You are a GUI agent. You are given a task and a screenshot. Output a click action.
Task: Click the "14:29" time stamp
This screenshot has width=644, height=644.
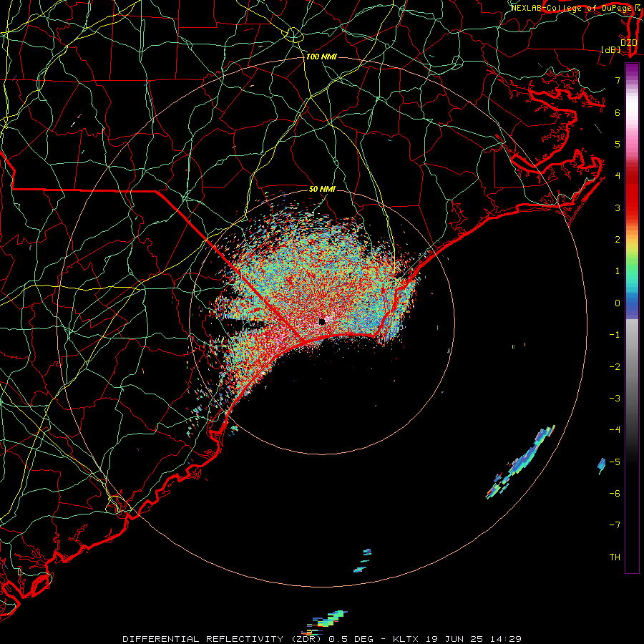506,639
